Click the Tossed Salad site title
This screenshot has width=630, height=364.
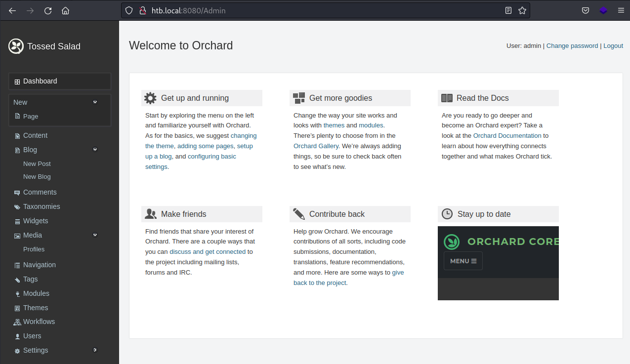54,46
